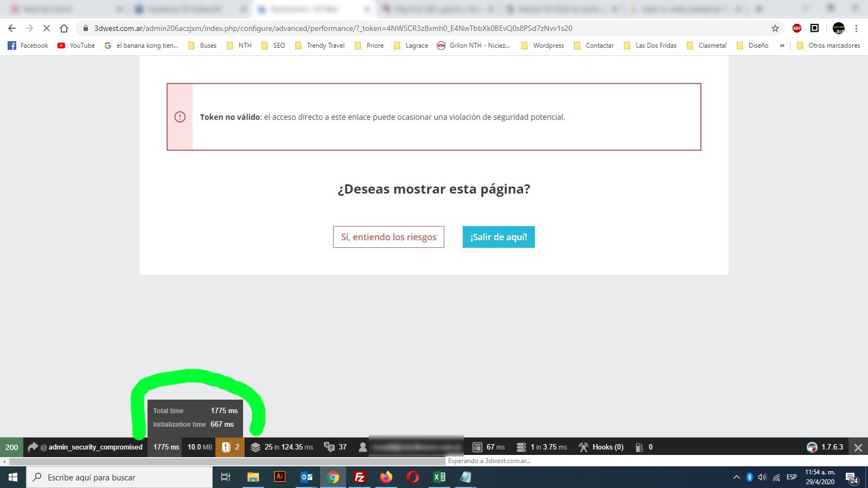
Task: Click the 'Initialization time' row in tooltip
Action: point(194,425)
